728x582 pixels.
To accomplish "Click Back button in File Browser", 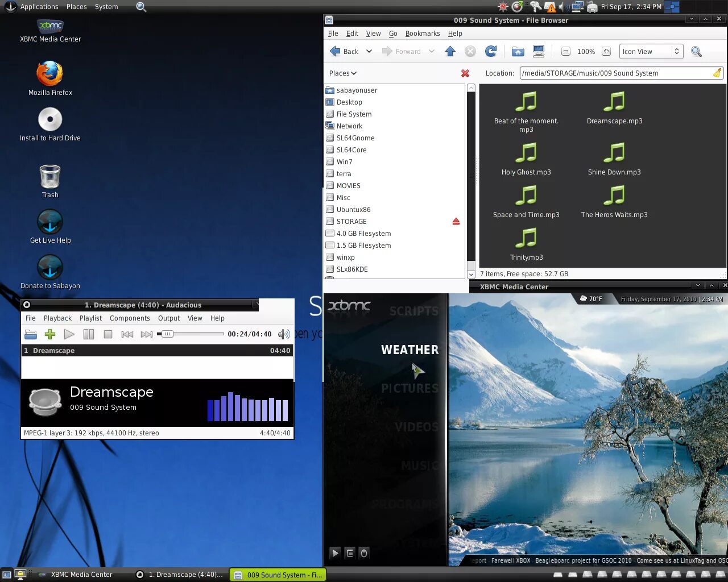I will 344,51.
